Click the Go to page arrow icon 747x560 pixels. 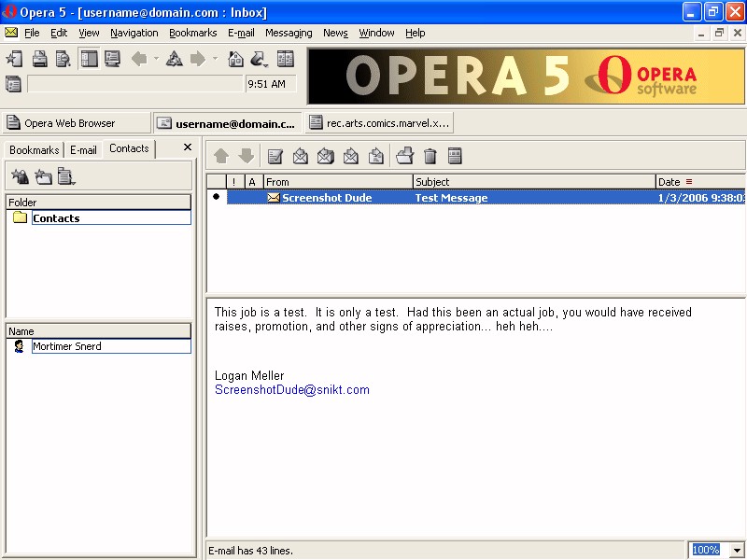click(259, 59)
